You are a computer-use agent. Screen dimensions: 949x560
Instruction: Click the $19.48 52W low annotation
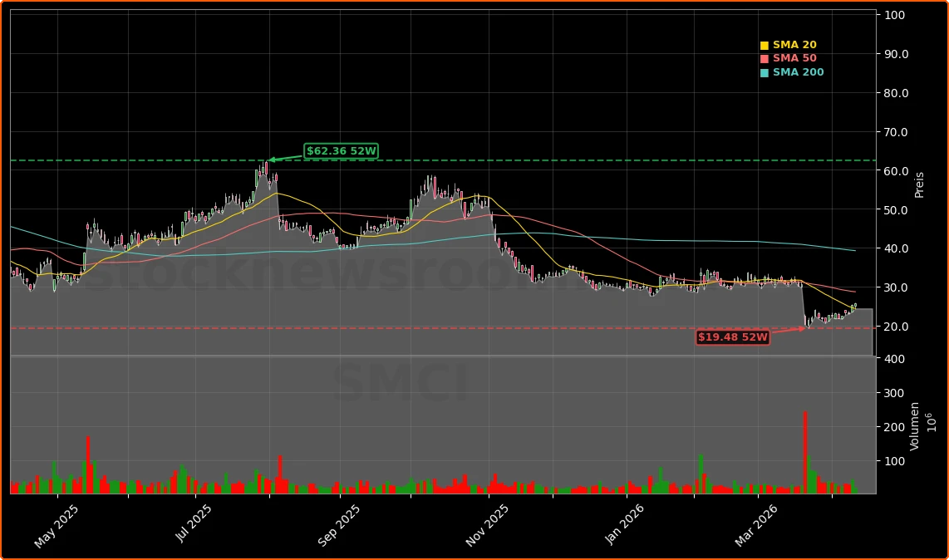click(x=732, y=337)
